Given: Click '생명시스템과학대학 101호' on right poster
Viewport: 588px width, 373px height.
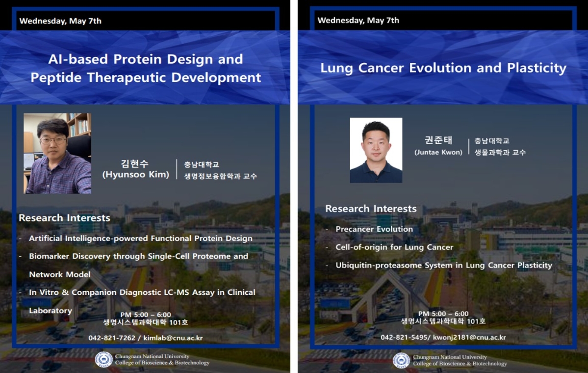Looking at the screenshot, I should pos(443,321).
